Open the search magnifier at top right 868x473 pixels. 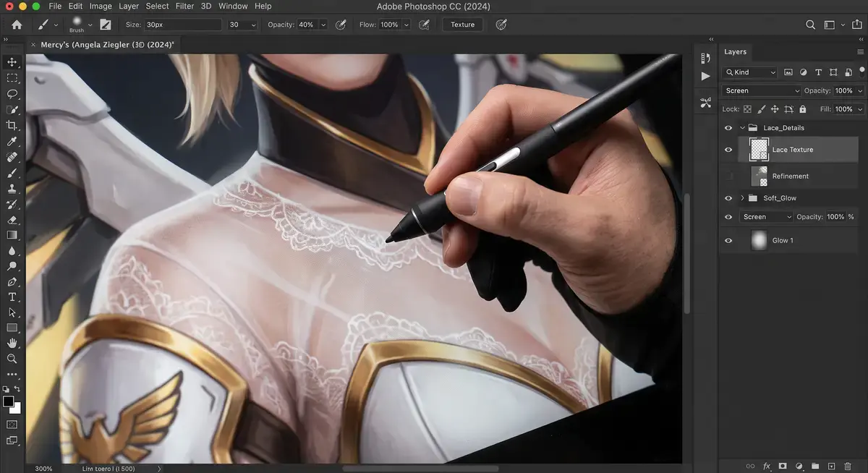pyautogui.click(x=811, y=25)
